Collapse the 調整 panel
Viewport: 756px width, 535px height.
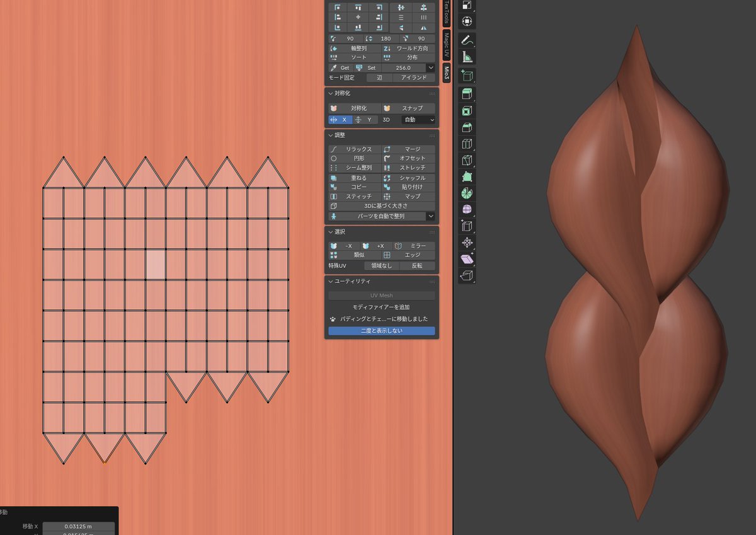click(330, 135)
